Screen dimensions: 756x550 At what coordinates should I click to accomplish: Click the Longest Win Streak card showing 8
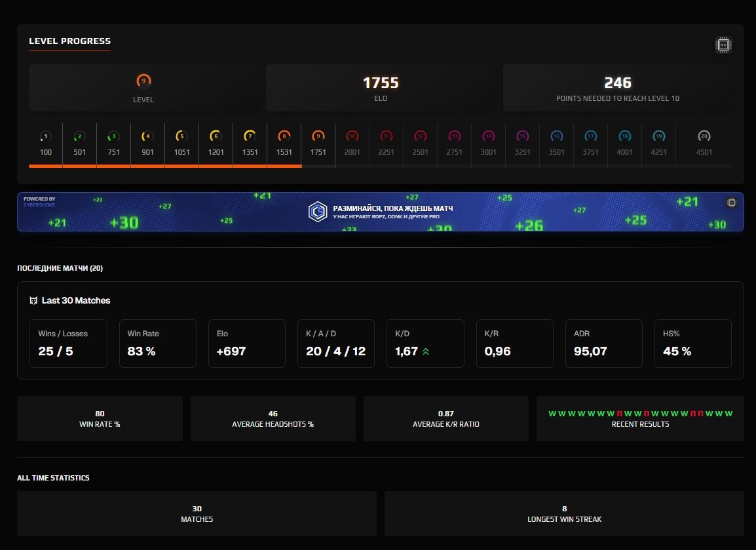pos(564,513)
